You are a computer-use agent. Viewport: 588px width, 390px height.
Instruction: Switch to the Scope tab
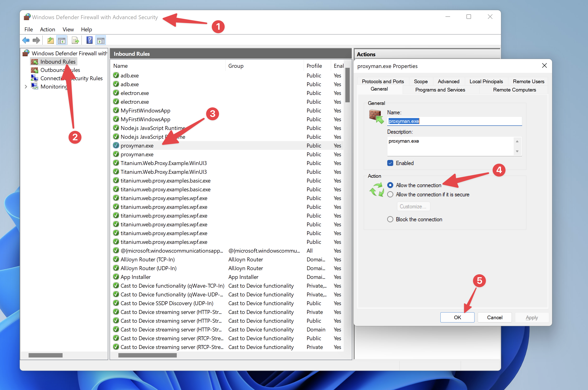[x=421, y=81]
